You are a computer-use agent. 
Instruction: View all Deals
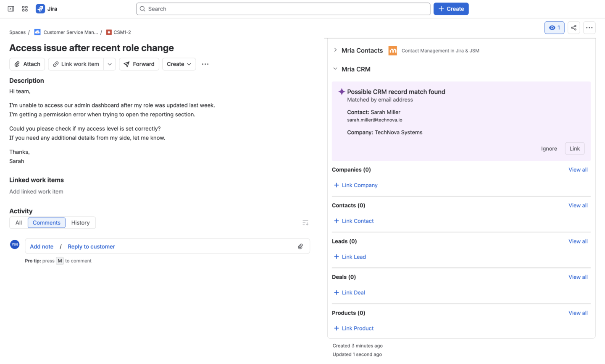tap(578, 277)
